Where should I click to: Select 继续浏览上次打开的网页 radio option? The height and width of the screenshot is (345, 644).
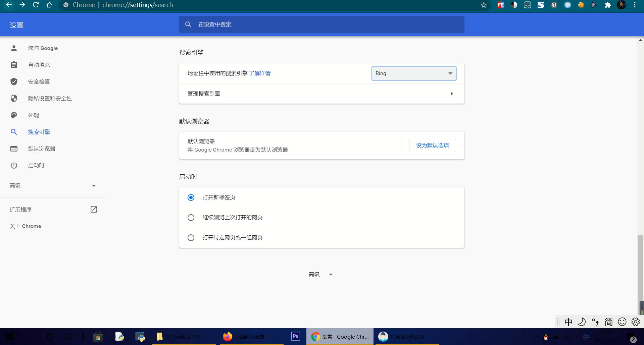pos(191,218)
